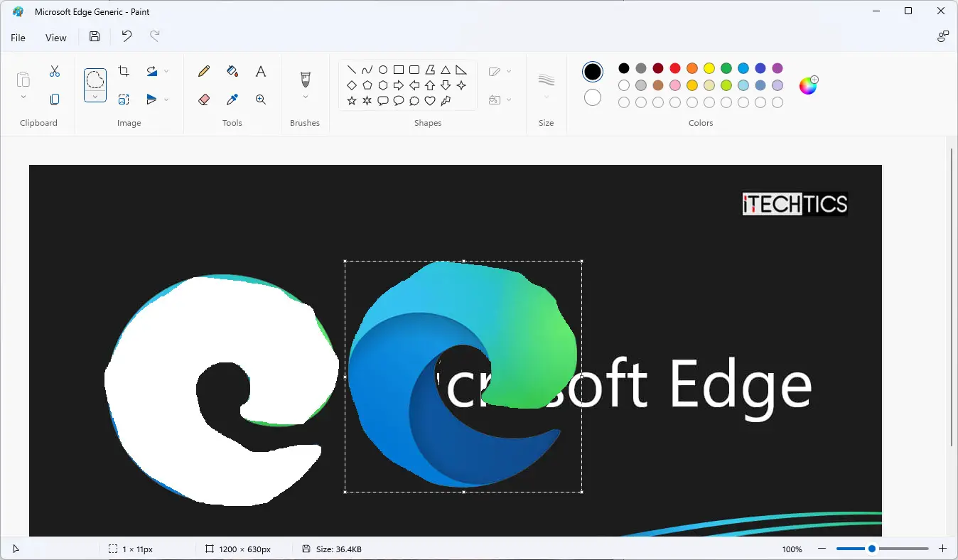Click the Cut scissors icon
Viewport: 958px width, 560px height.
(55, 71)
